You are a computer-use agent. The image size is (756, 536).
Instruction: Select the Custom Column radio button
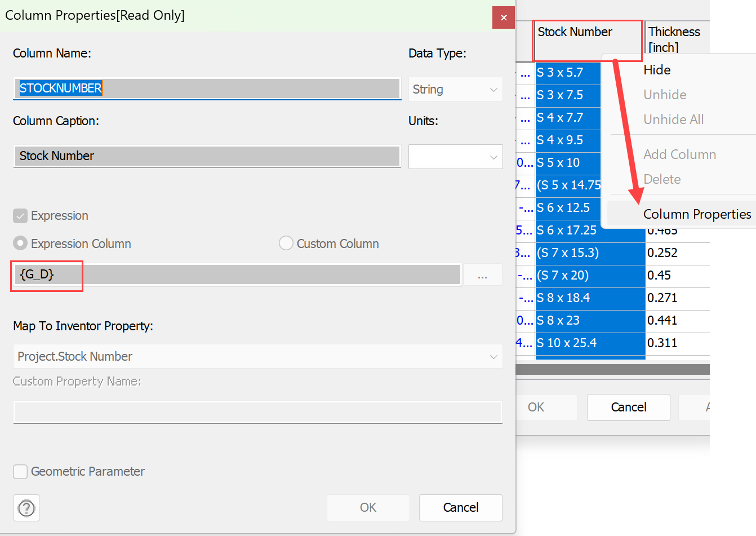pyautogui.click(x=286, y=243)
